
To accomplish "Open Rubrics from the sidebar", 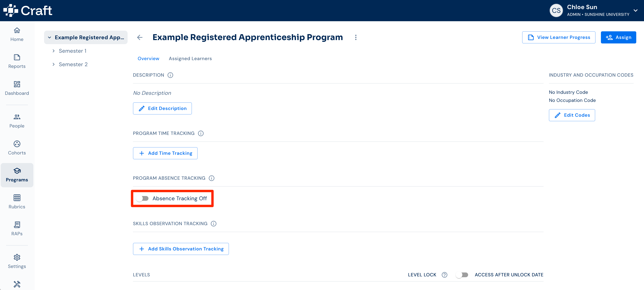I will pos(17,202).
